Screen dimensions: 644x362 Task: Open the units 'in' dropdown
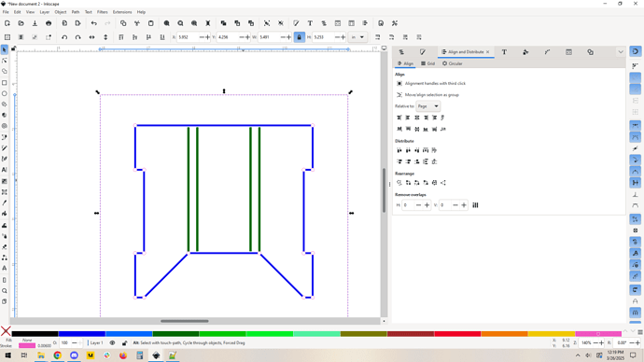click(357, 37)
